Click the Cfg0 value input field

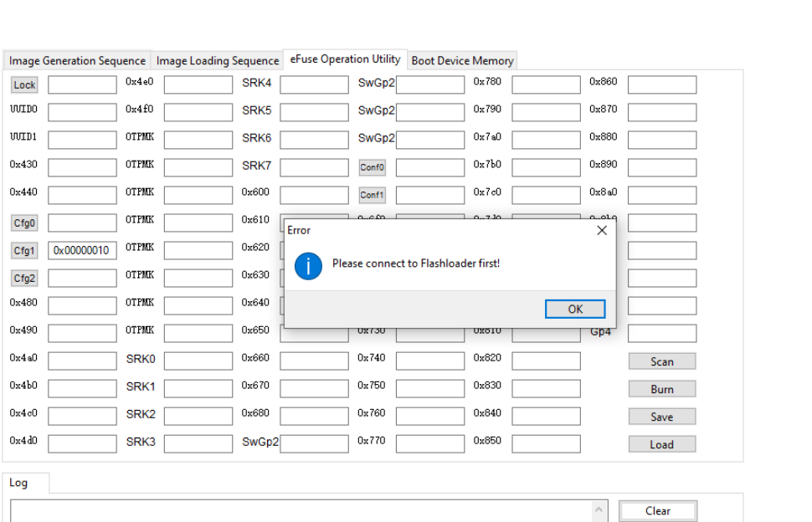[82, 223]
